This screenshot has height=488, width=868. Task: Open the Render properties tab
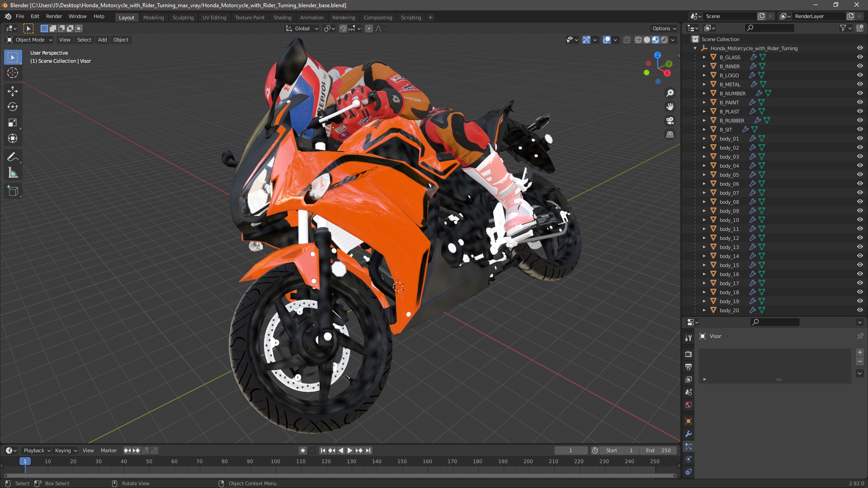point(689,354)
